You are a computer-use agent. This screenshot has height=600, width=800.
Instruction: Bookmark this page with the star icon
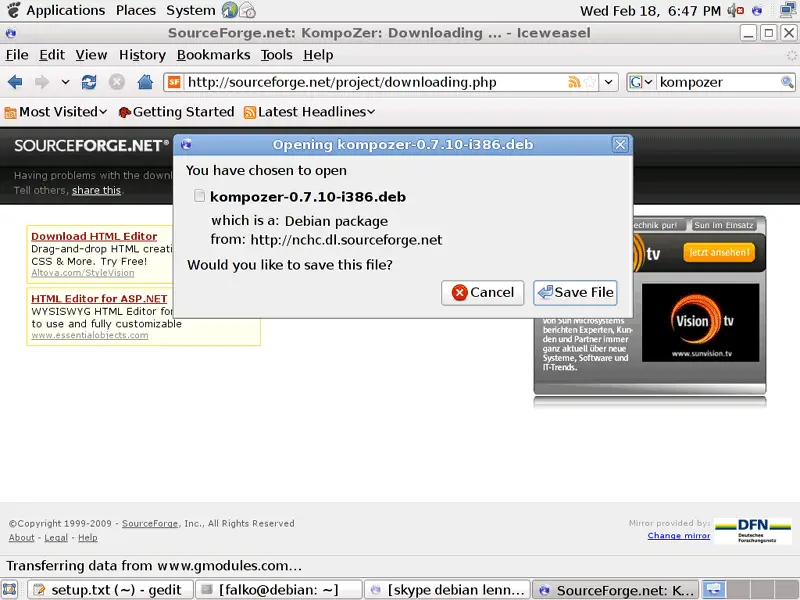click(x=590, y=82)
